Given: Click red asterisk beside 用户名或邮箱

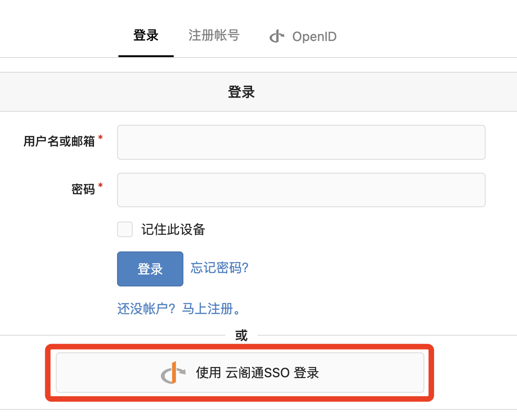Looking at the screenshot, I should click(100, 139).
